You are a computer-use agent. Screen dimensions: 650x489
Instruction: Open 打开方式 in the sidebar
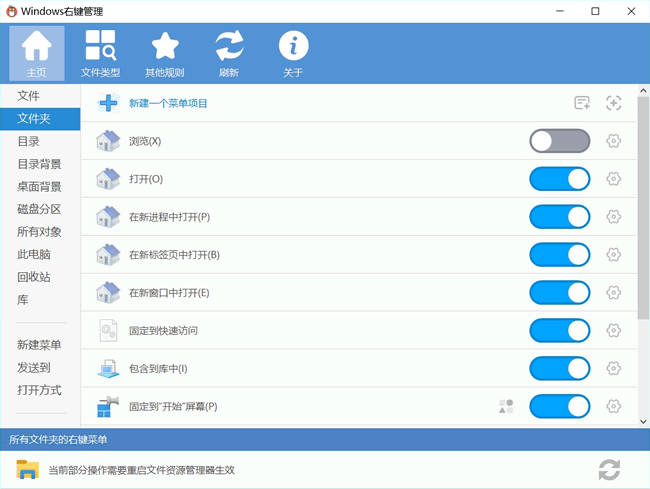(x=39, y=390)
